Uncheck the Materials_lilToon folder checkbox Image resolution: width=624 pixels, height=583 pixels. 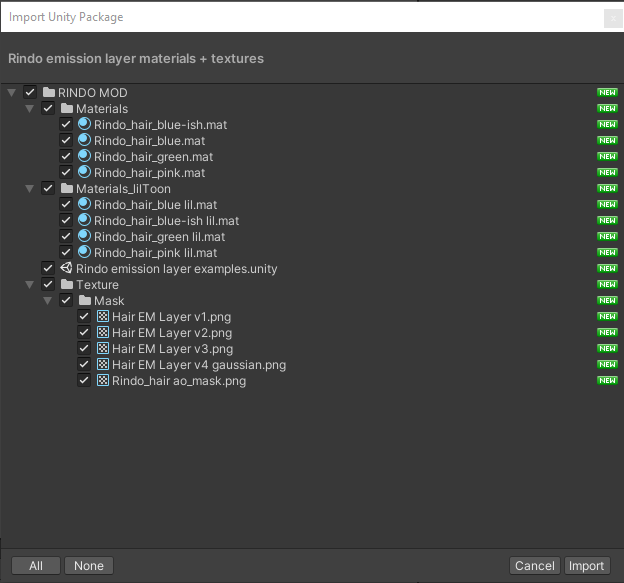(x=48, y=188)
